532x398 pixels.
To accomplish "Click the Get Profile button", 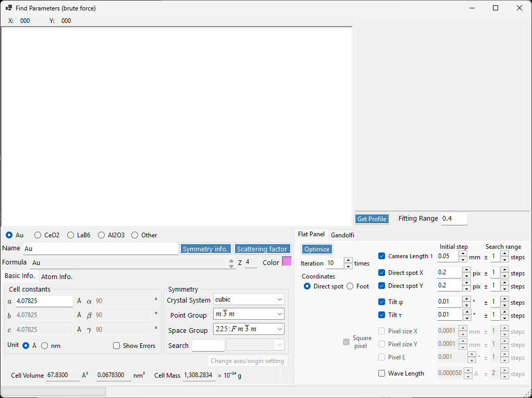I will [372, 219].
